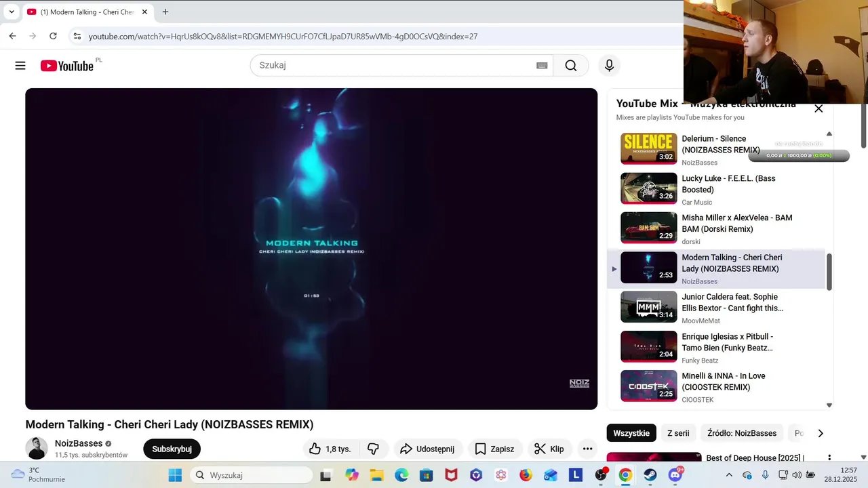Like the video with thumbs up
This screenshot has height=488, width=868.
point(330,449)
